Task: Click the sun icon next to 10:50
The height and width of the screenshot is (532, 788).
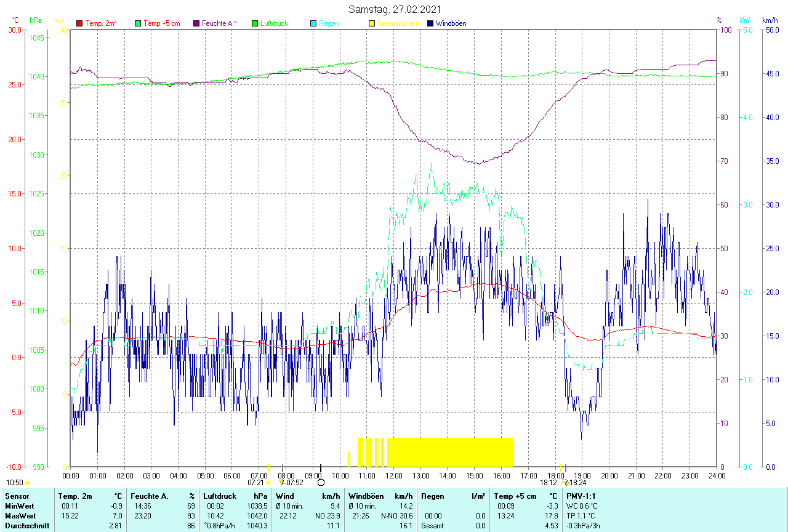Action: [x=28, y=483]
